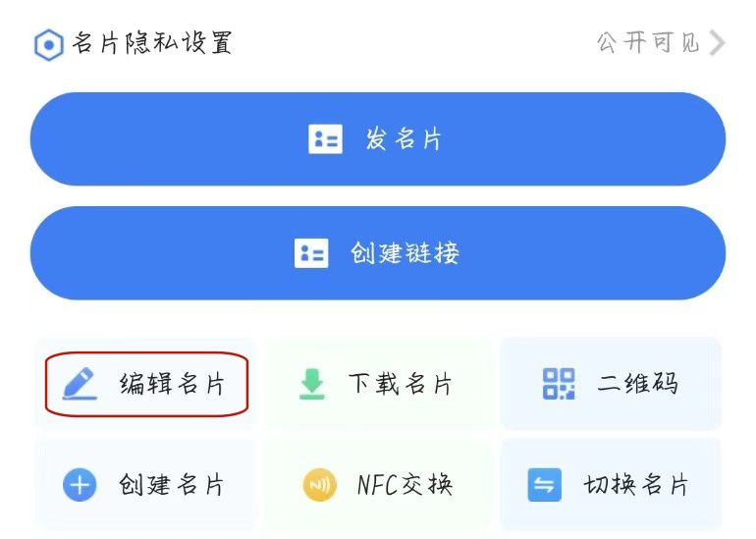
Task: Open the NFC交换 label
Action: (405, 485)
